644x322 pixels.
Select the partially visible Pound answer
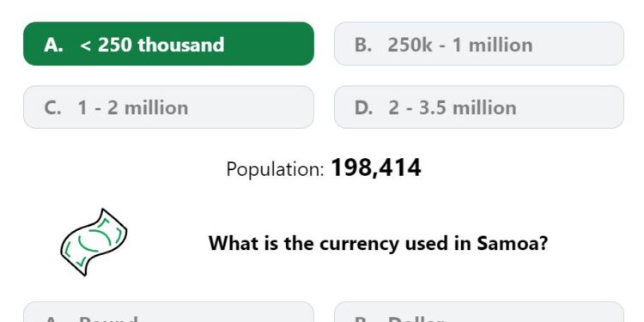click(x=169, y=313)
